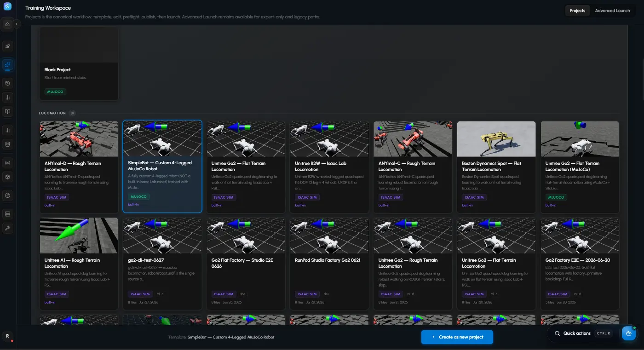
Task: Open the Home icon in the sidebar
Action: pos(7,24)
